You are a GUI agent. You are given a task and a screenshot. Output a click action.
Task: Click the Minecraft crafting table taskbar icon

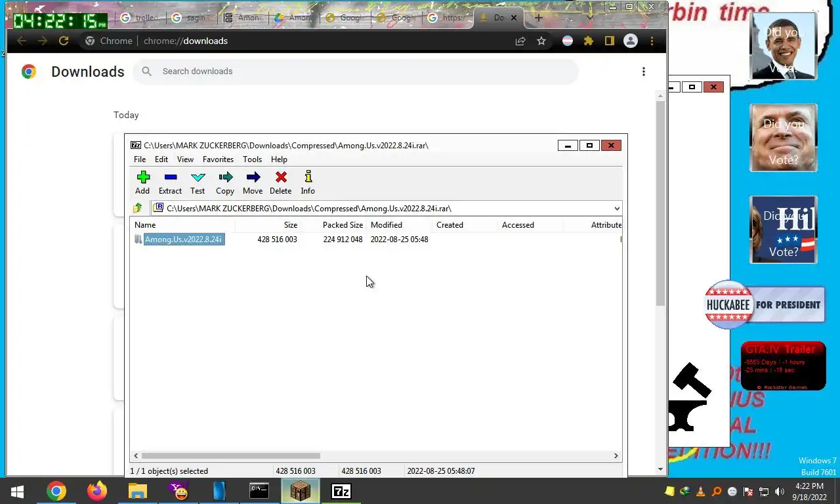pyautogui.click(x=301, y=491)
